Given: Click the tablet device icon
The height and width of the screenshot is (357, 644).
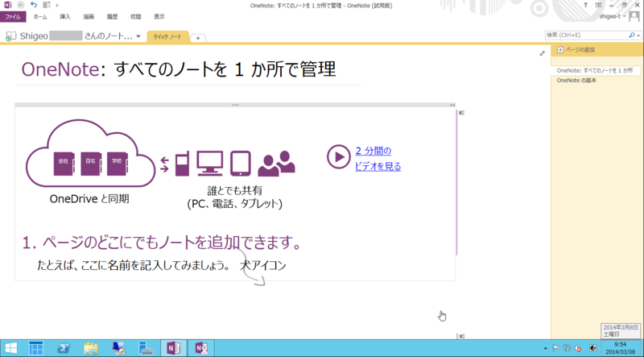Looking at the screenshot, I should click(240, 164).
